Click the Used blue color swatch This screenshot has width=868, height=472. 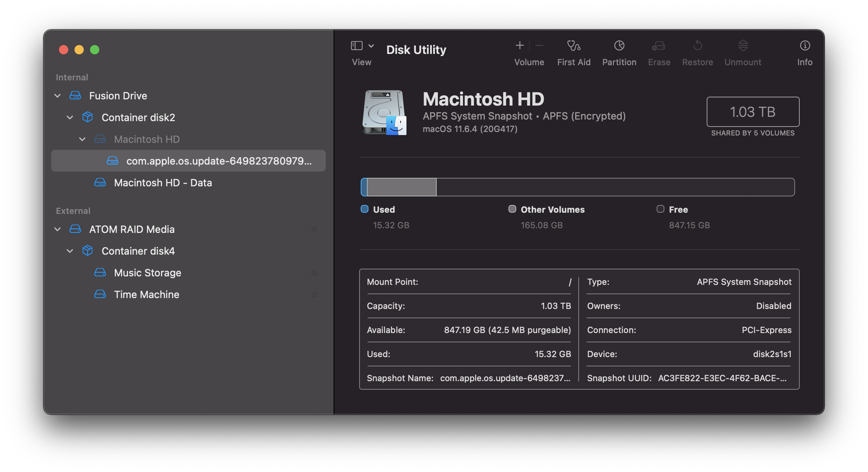point(365,209)
